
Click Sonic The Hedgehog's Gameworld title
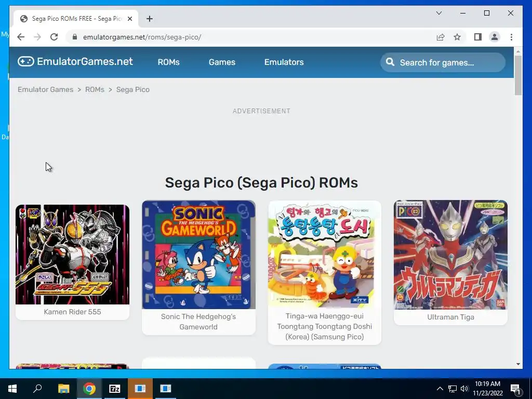198,322
